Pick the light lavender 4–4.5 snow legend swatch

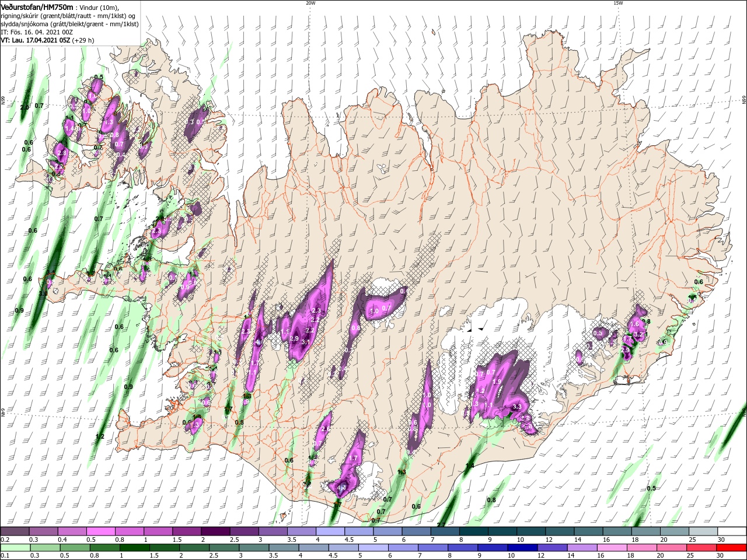pos(330,531)
